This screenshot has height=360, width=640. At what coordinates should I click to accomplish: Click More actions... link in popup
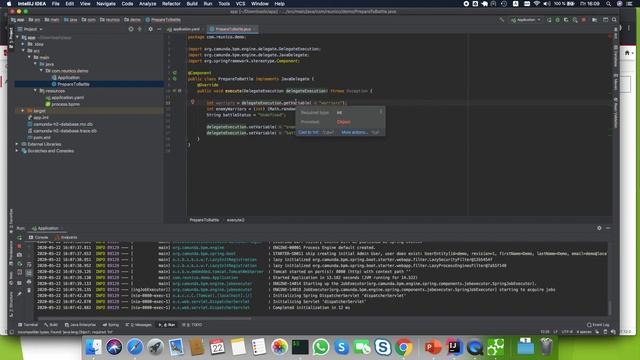pyautogui.click(x=354, y=132)
